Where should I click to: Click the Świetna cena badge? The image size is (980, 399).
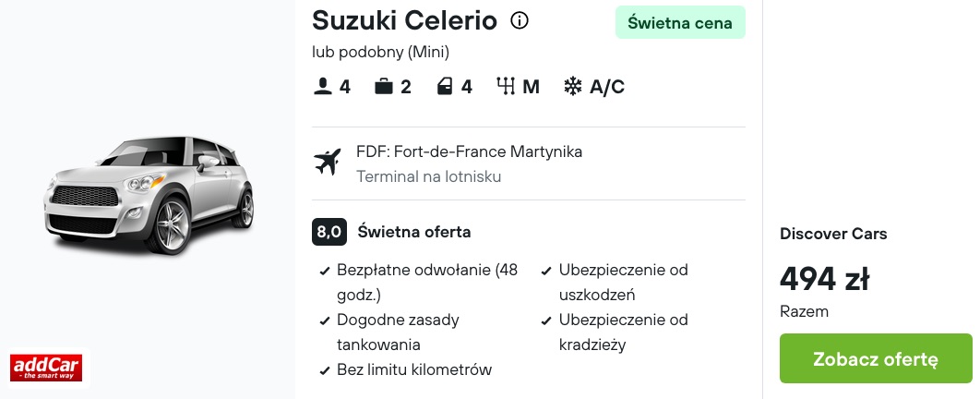pos(680,22)
